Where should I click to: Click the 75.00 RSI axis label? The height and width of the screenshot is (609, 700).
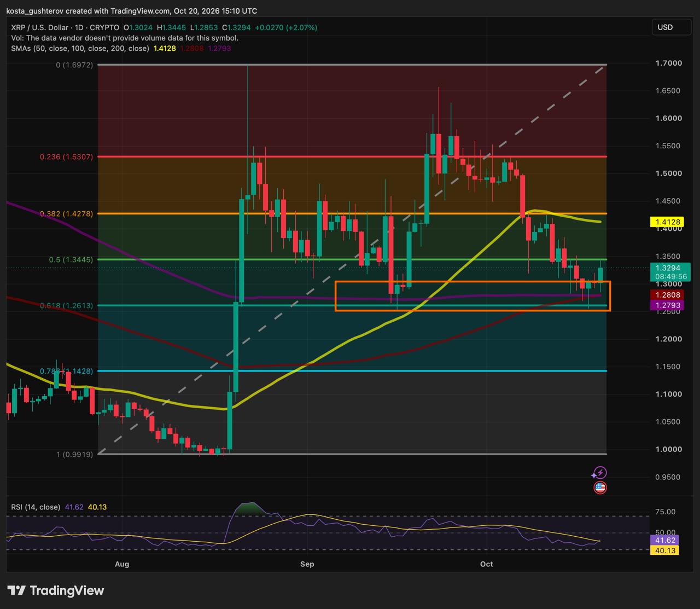pyautogui.click(x=666, y=512)
